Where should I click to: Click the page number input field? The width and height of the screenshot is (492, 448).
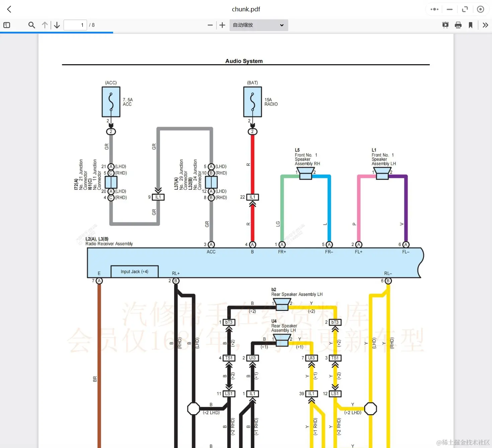click(x=75, y=25)
